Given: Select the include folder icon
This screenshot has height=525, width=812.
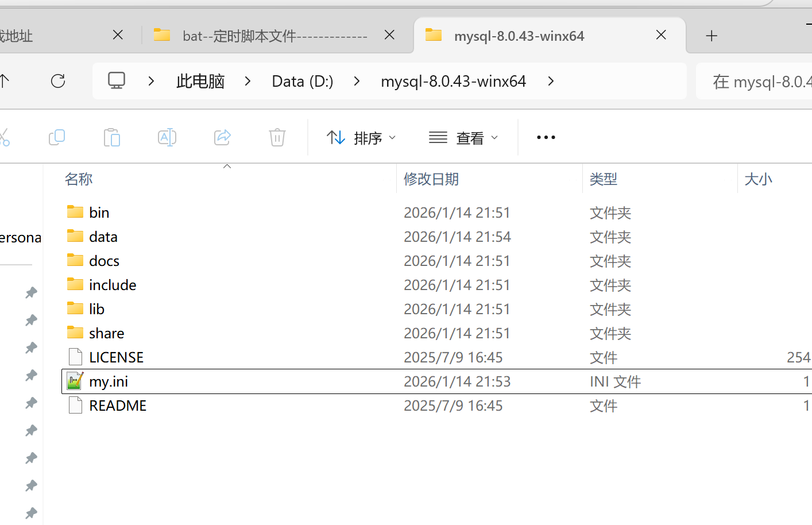Looking at the screenshot, I should click(75, 284).
